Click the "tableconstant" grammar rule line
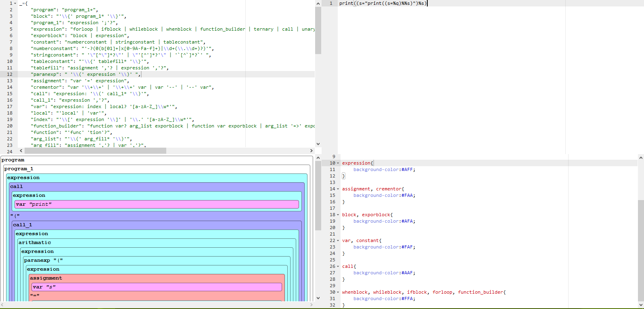Screen dimensions: 644x309 coord(90,61)
